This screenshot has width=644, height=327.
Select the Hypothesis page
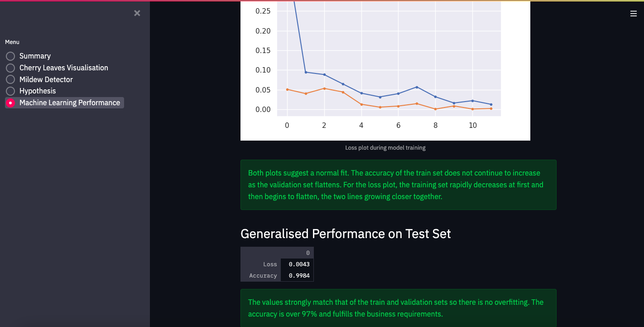[38, 91]
